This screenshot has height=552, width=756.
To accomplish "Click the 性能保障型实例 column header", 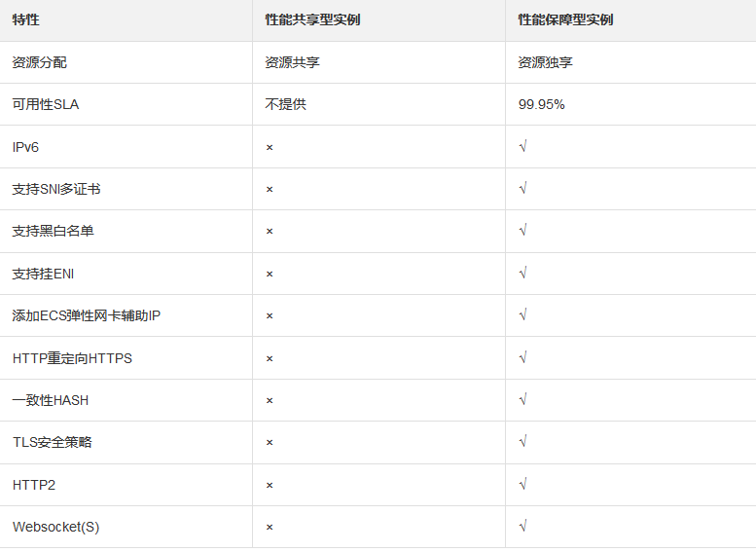I will click(565, 20).
